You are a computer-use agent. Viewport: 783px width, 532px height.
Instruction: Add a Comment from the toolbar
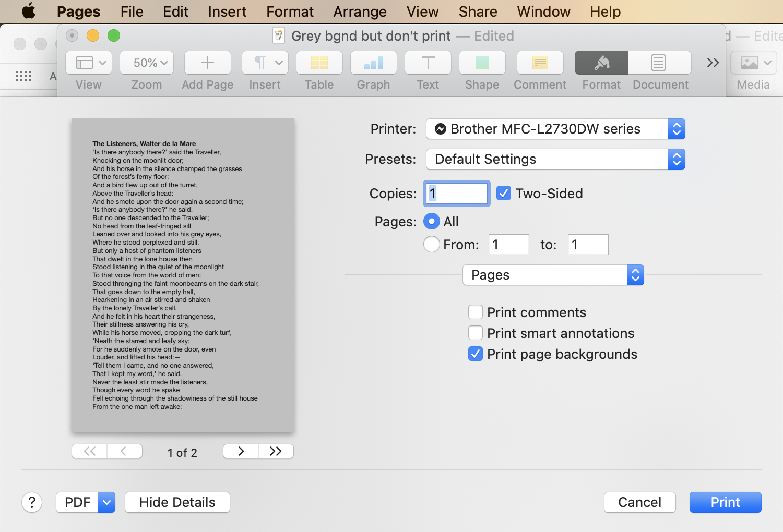tap(540, 63)
